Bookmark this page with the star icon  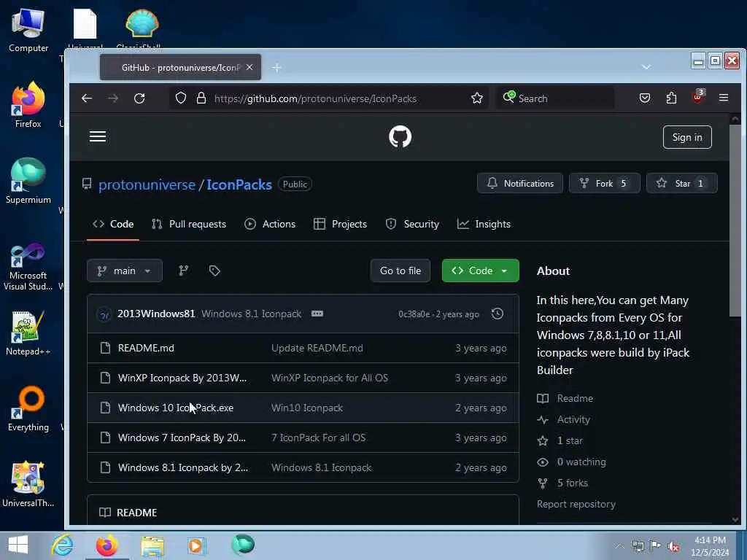(x=477, y=98)
